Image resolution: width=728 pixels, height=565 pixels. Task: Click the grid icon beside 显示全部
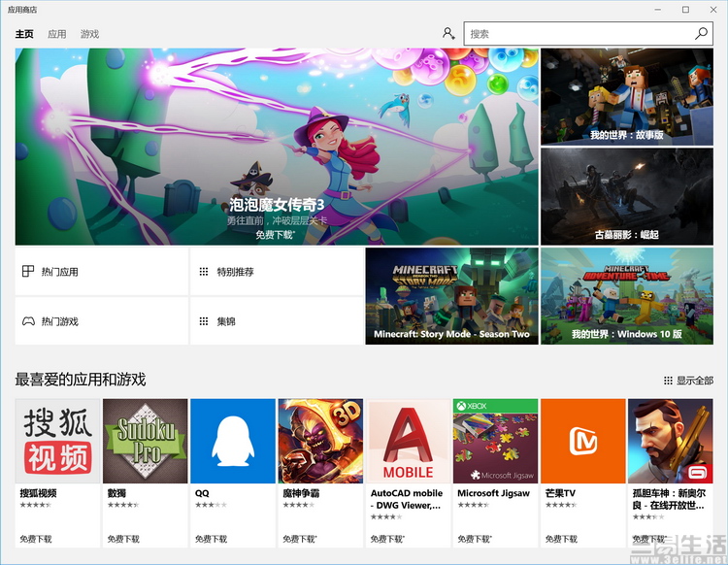tap(668, 381)
